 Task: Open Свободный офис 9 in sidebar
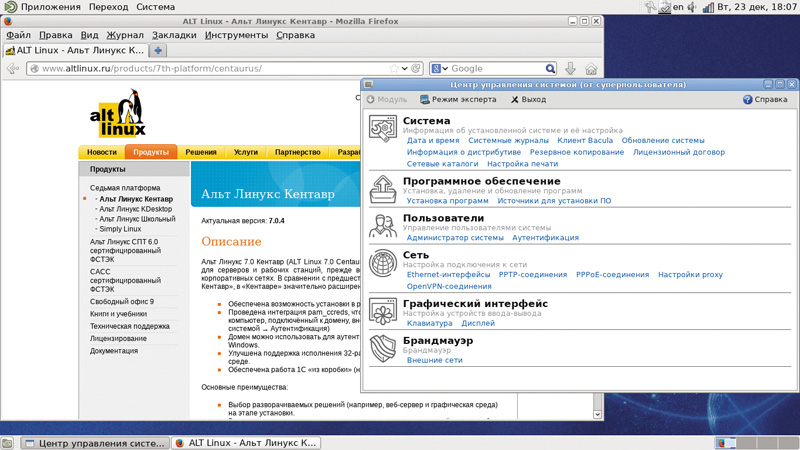[121, 302]
